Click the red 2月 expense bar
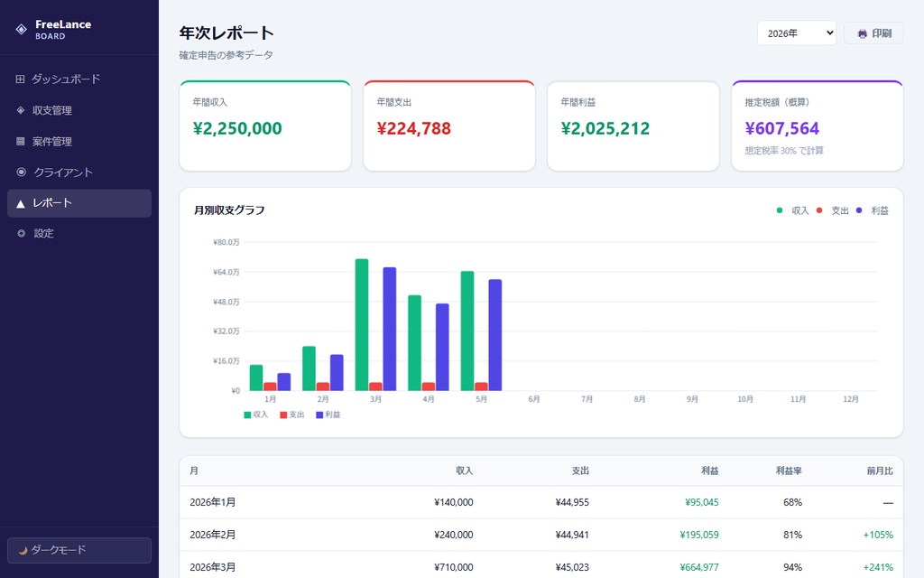Screen dimensions: 924x578 pos(323,387)
